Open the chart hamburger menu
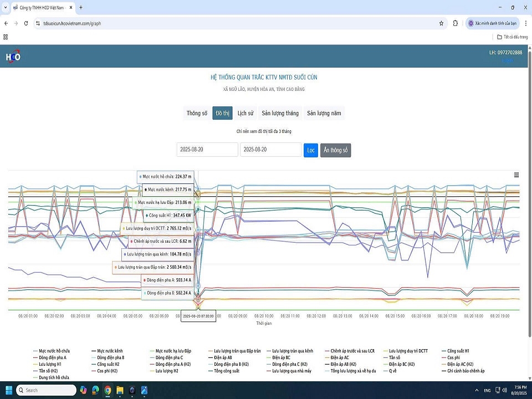The height and width of the screenshot is (399, 532). (516, 175)
